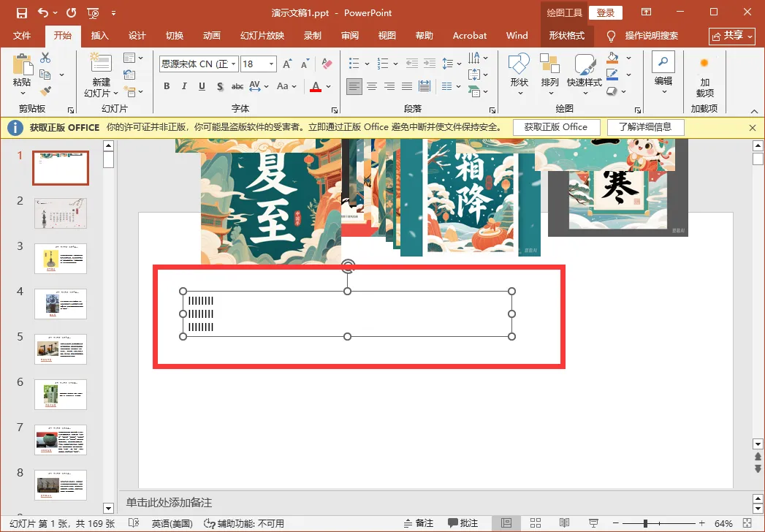Click Get Genuine Office button
The height and width of the screenshot is (532, 765).
coord(556,127)
